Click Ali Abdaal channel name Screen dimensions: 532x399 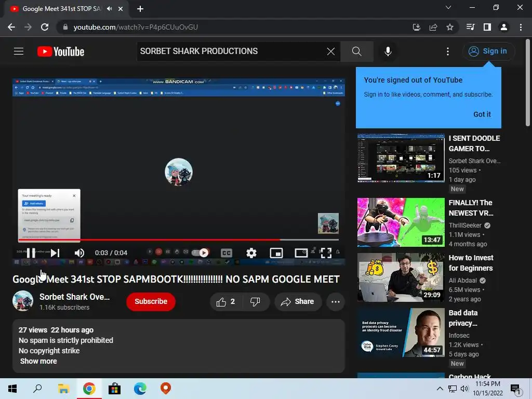463,280
